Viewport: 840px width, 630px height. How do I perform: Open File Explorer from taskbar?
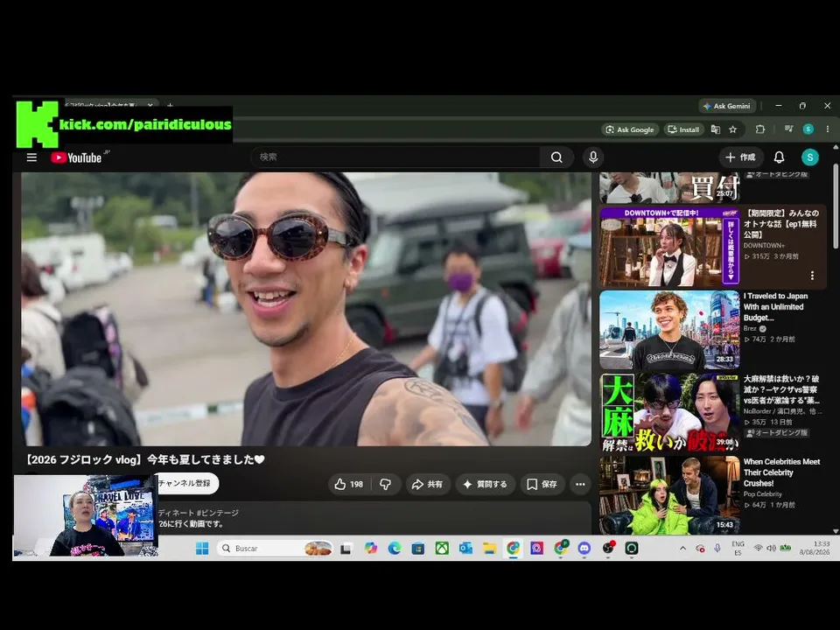coord(490,548)
